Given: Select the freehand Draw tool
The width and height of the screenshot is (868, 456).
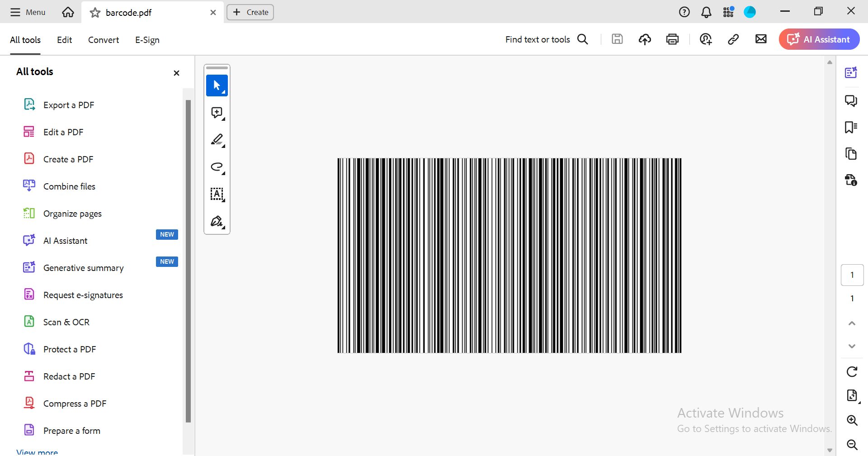Looking at the screenshot, I should click(217, 167).
